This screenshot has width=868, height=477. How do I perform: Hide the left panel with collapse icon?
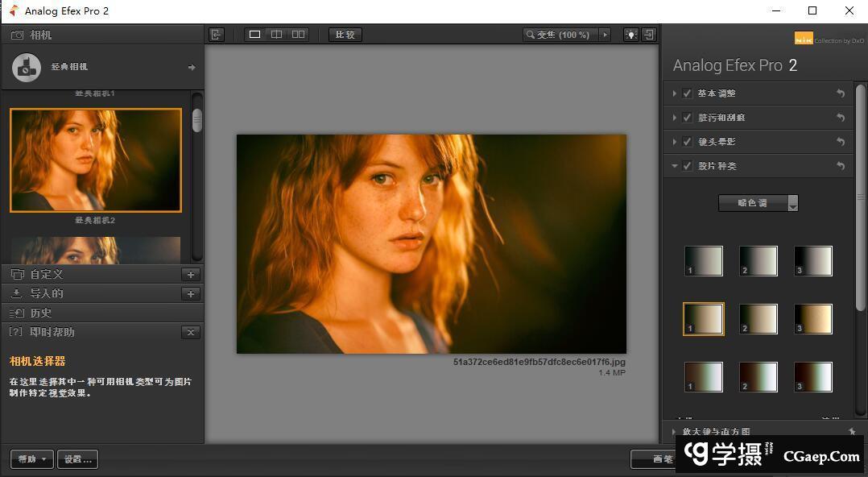tap(216, 35)
